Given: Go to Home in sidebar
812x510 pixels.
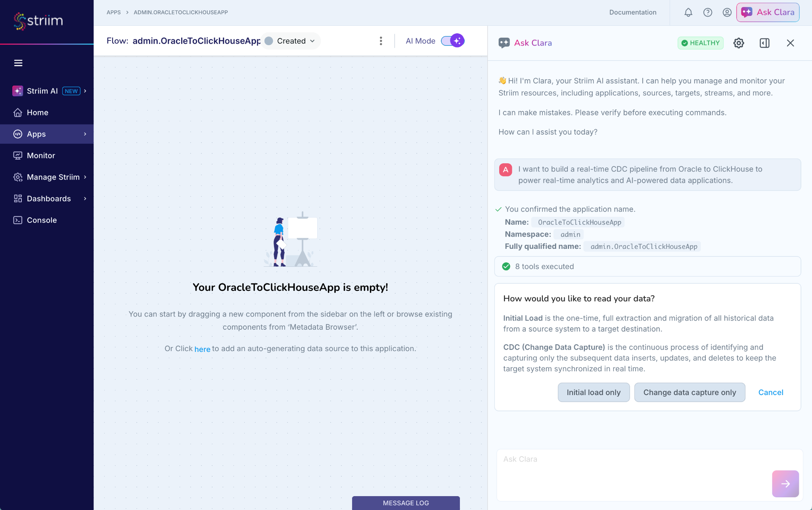Looking at the screenshot, I should [47, 113].
